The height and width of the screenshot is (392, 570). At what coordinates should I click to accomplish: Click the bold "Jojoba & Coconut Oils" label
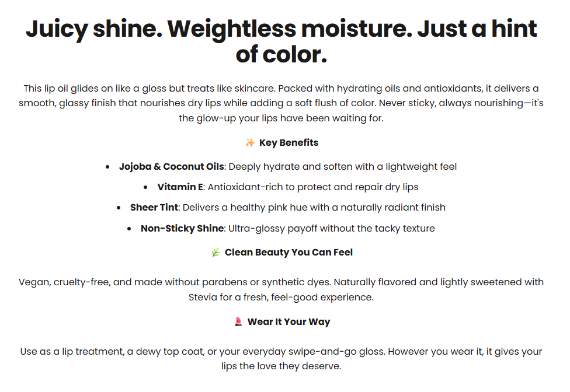click(x=171, y=167)
